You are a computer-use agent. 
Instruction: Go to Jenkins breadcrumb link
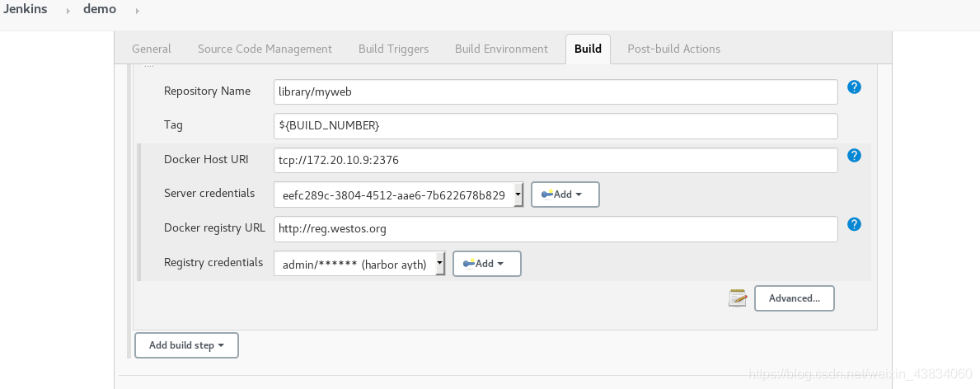[25, 9]
